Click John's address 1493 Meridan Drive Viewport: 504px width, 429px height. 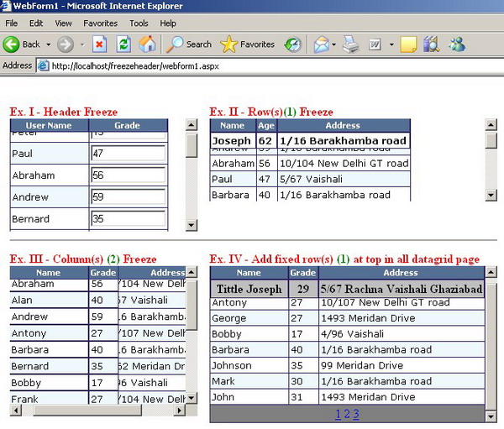pyautogui.click(x=402, y=397)
